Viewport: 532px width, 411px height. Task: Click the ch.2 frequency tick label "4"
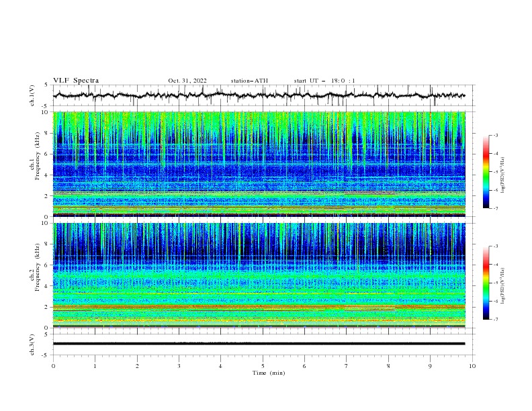coord(47,286)
